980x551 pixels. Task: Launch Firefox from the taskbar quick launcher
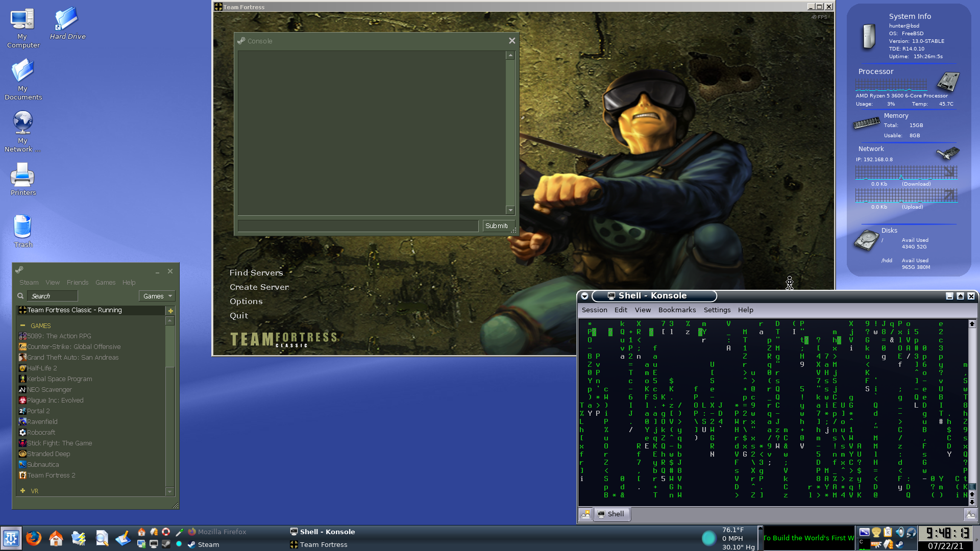coord(34,538)
